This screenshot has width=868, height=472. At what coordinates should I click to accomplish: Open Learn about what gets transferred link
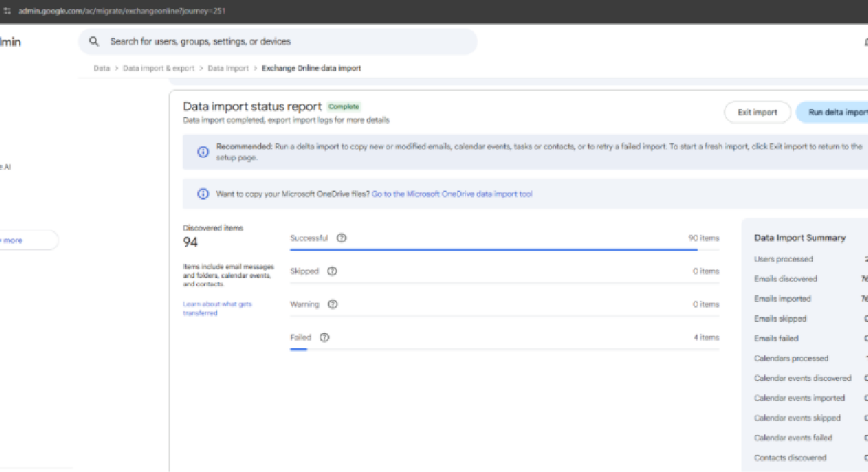(217, 308)
